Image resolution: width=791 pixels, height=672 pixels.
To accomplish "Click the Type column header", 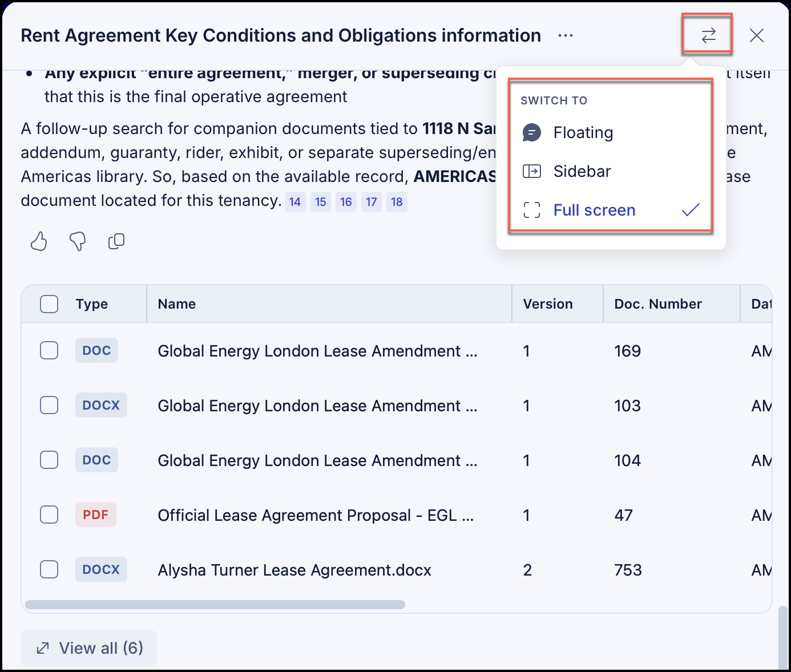I will click(92, 304).
